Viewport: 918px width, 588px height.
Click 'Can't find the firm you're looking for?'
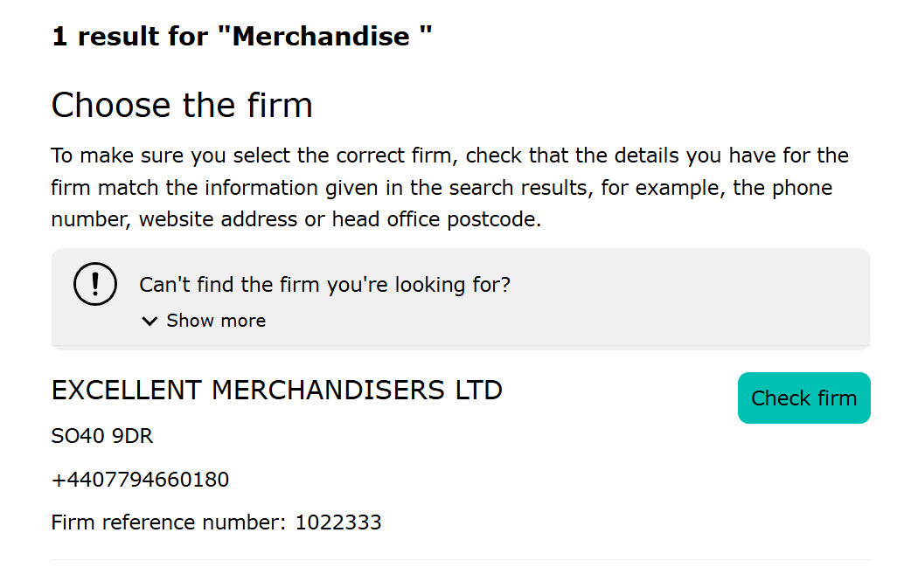tap(325, 284)
